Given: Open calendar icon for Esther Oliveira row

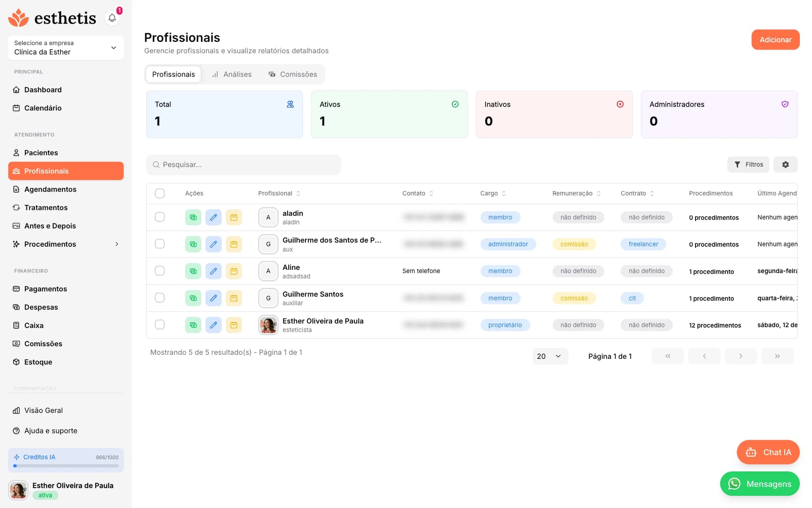Looking at the screenshot, I should tap(234, 325).
